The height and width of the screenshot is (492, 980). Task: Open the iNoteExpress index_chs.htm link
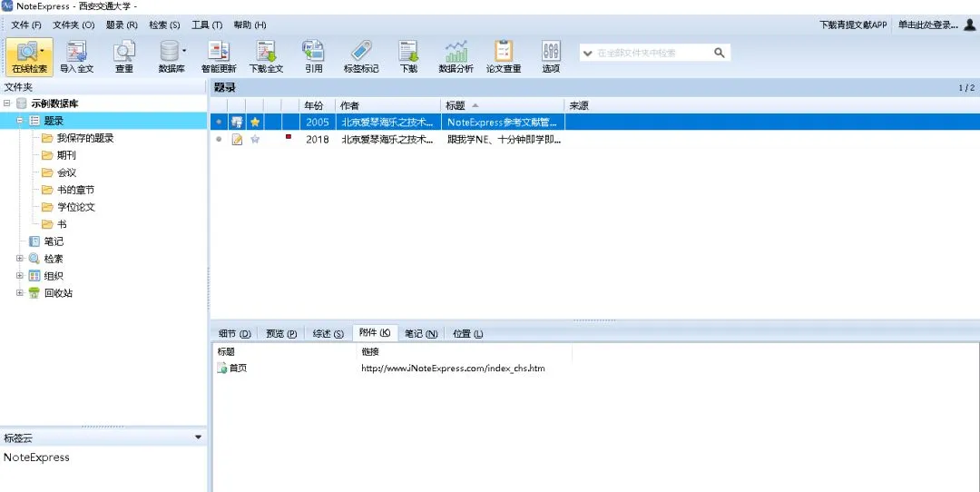point(453,369)
